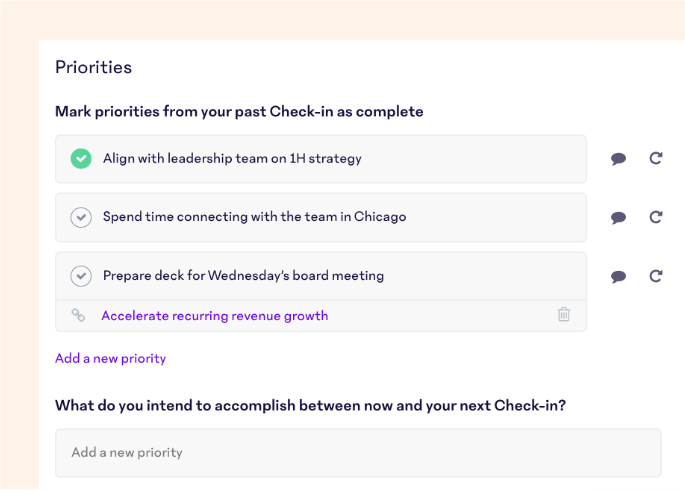Focus the Add a new priority text field
Image resolution: width=685 pixels, height=490 pixels.
(358, 453)
